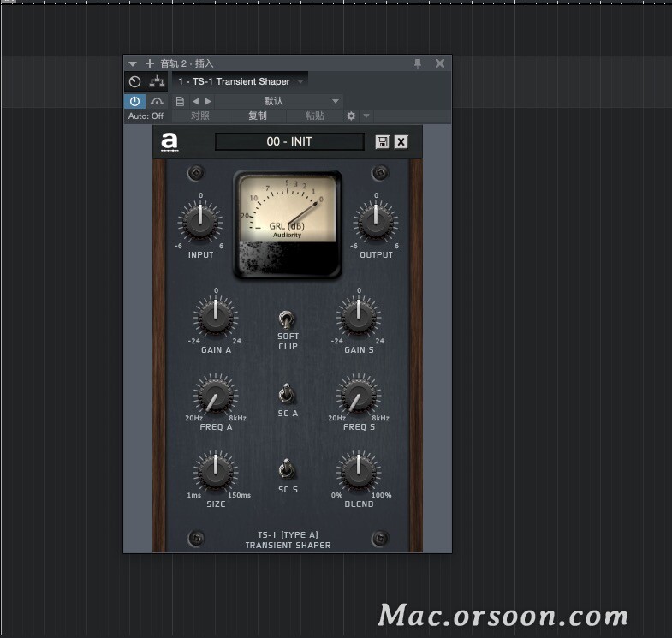Screen dimensions: 672x638
Task: Toggle the SOFT CLIP switch
Action: [286, 320]
